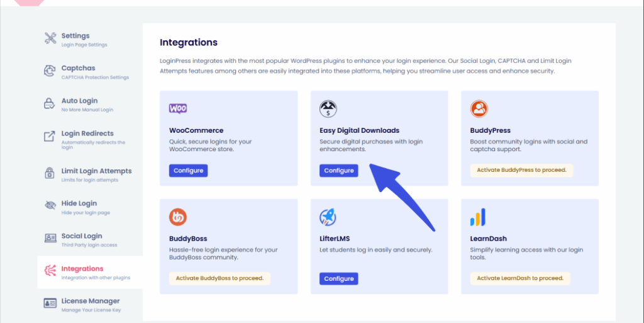Click 'Activate LearnDash to proceed.' notice
The width and height of the screenshot is (644, 323).
[520, 278]
